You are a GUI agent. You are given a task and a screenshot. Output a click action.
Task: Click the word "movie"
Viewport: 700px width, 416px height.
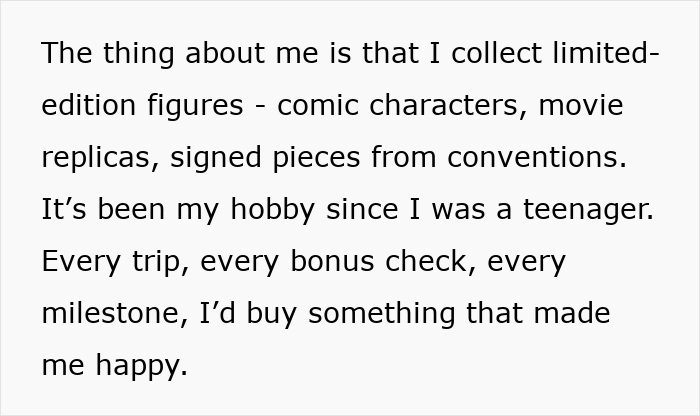(x=580, y=105)
